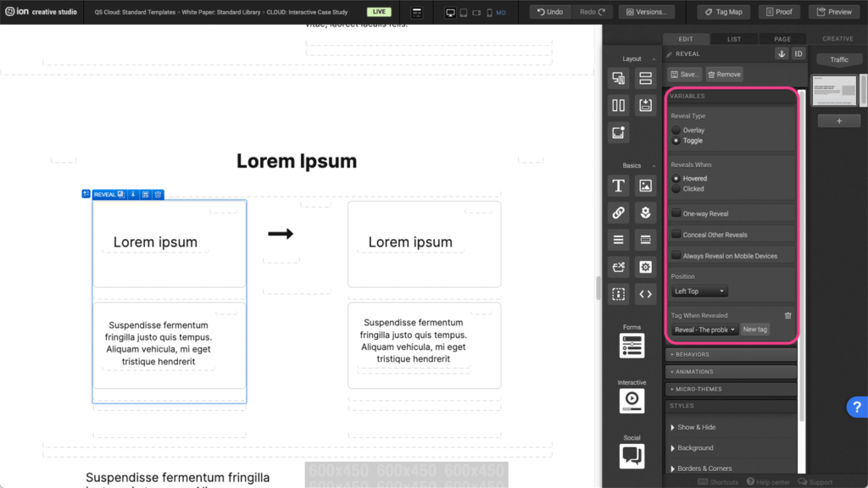Viewport: 868px width, 488px height.
Task: Switch to the Page tab
Action: click(782, 39)
